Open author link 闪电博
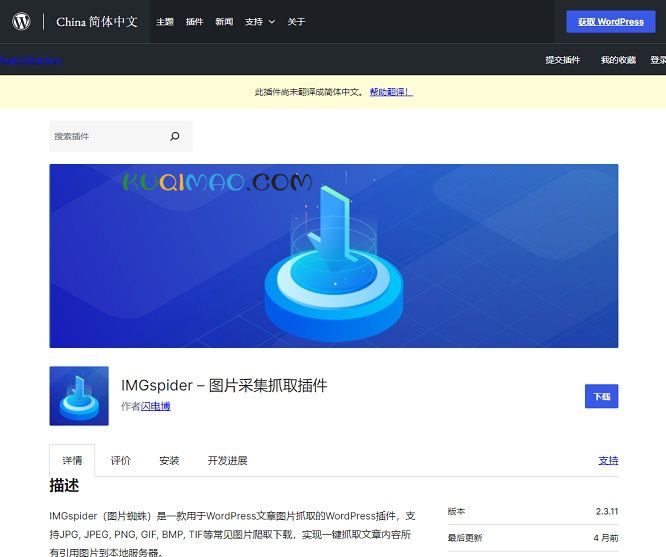The image size is (666, 557). click(155, 406)
